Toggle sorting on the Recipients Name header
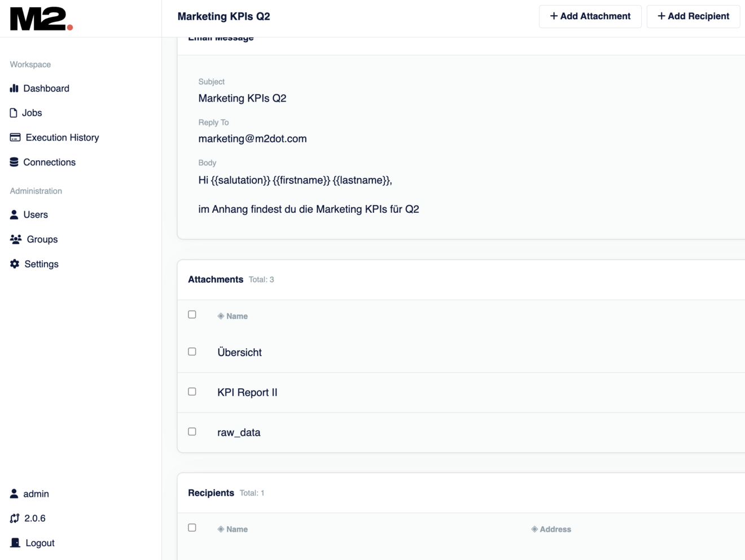745x560 pixels. [x=233, y=529]
